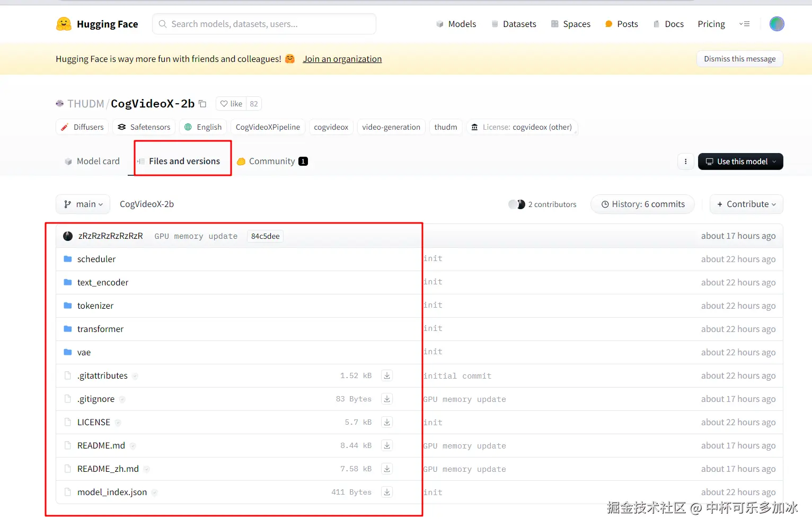Click the thudm tag
The width and height of the screenshot is (812, 529).
coord(446,127)
